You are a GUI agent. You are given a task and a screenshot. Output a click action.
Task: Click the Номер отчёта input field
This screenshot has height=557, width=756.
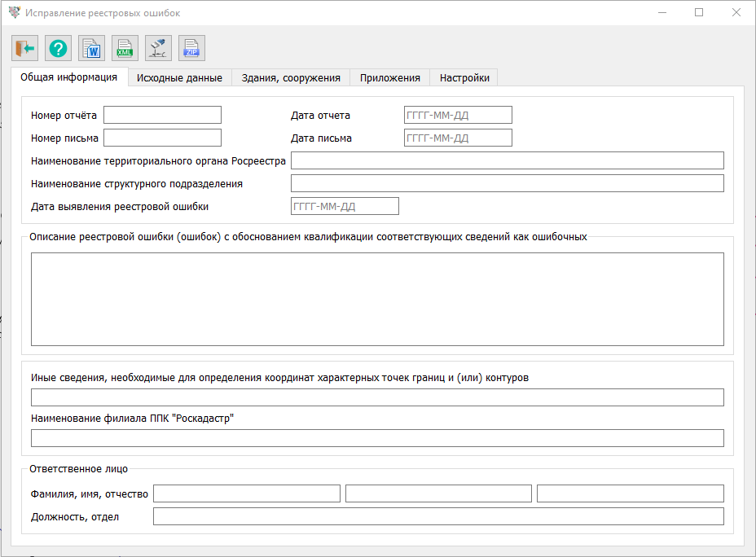pyautogui.click(x=162, y=115)
